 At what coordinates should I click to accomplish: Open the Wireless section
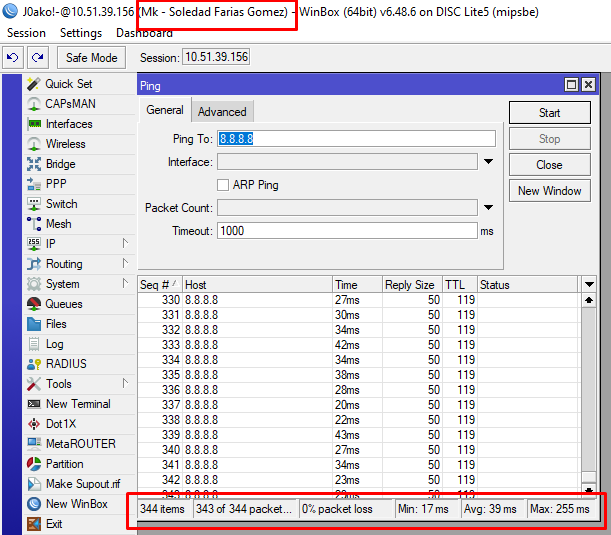point(34,144)
